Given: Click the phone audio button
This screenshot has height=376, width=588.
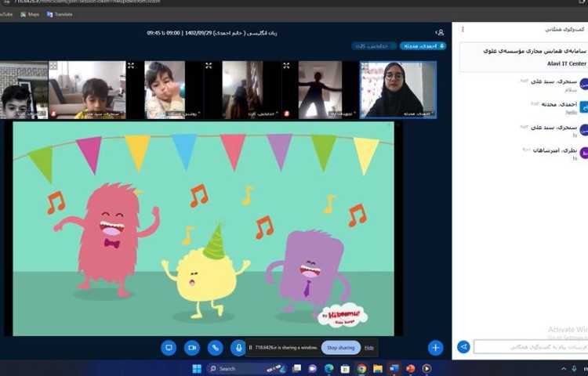Looking at the screenshot, I should [216, 347].
